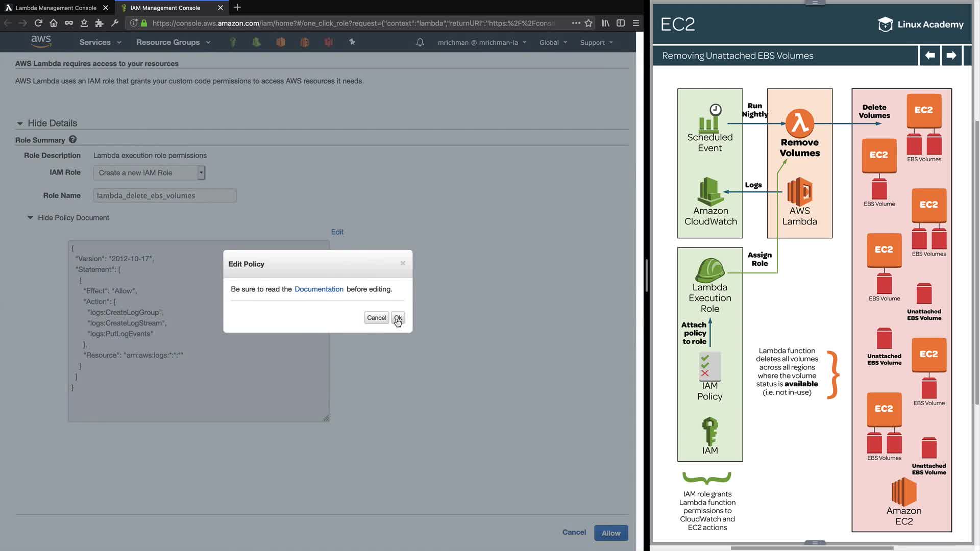Open the IAM Role dropdown

click(149, 172)
